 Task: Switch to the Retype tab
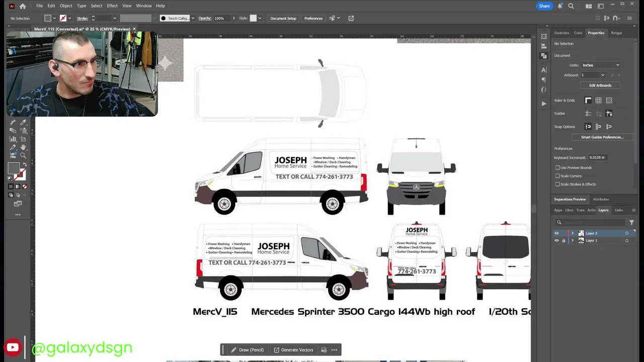tap(616, 33)
